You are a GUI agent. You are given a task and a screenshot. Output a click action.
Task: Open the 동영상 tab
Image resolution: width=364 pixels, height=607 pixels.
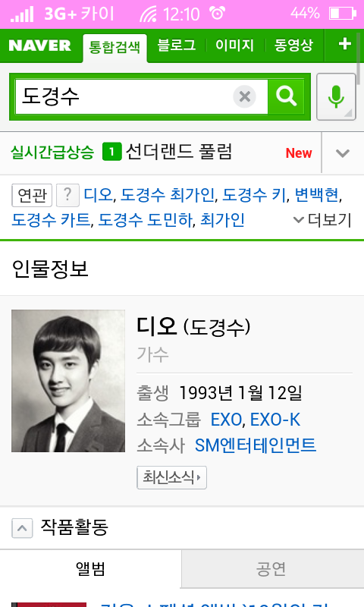click(293, 46)
